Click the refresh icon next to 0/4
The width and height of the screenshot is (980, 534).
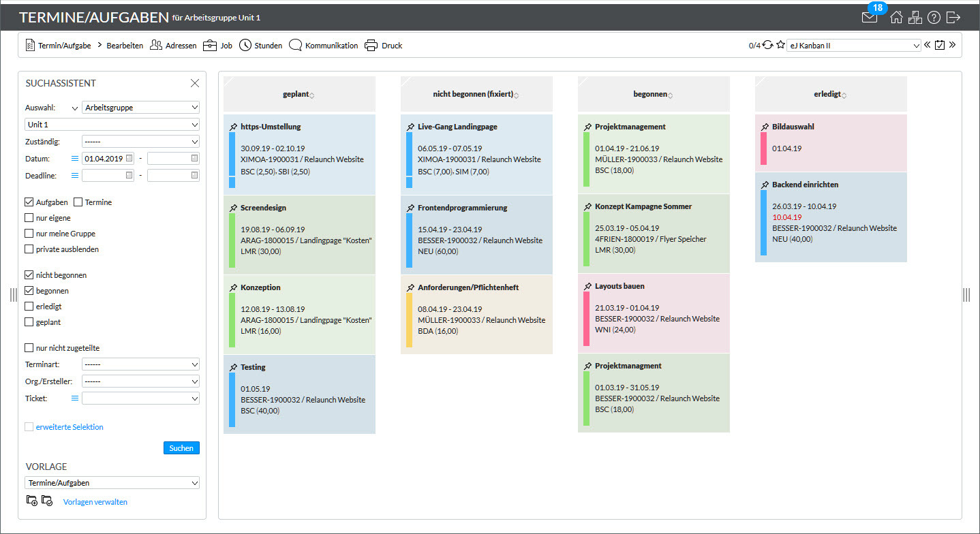(769, 44)
